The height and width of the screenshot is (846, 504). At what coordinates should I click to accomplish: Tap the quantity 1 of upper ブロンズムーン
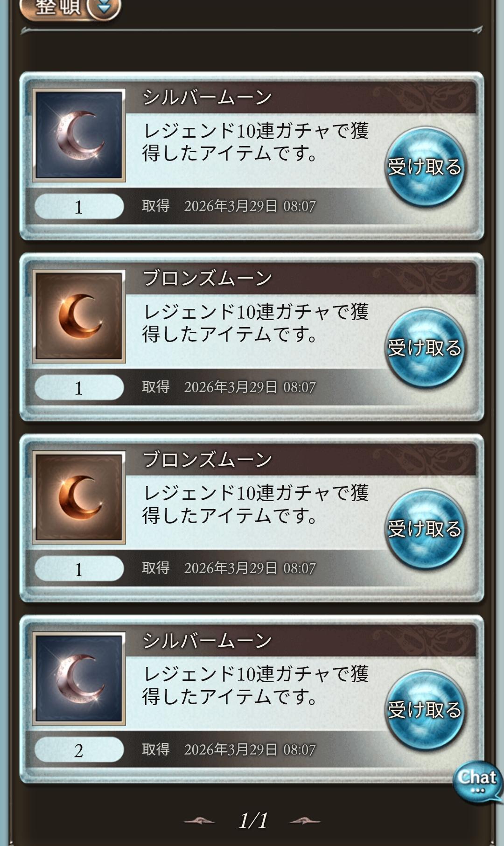tap(79, 388)
